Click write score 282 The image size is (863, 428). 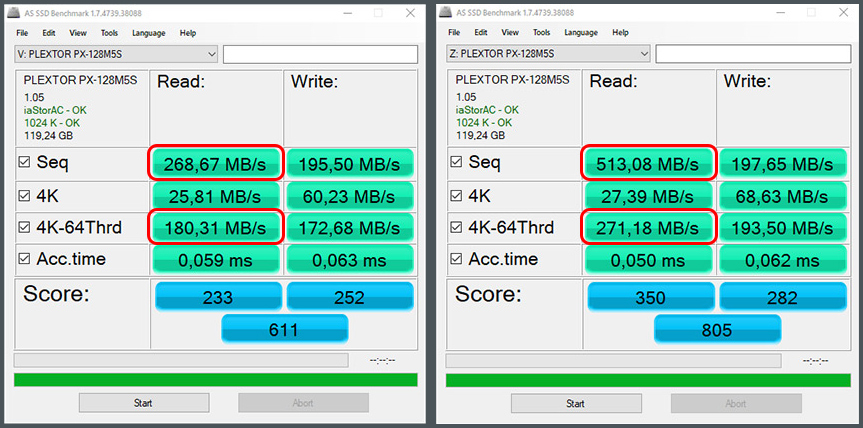click(783, 297)
